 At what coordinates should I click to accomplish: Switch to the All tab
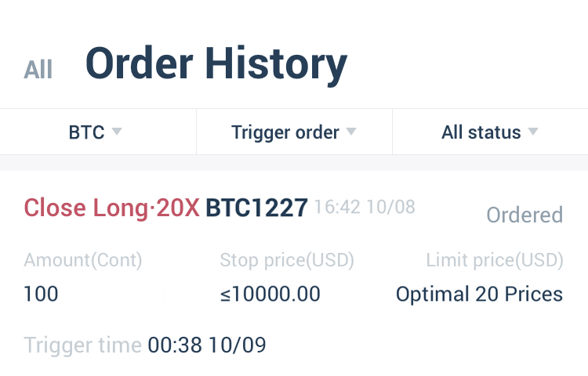click(38, 70)
